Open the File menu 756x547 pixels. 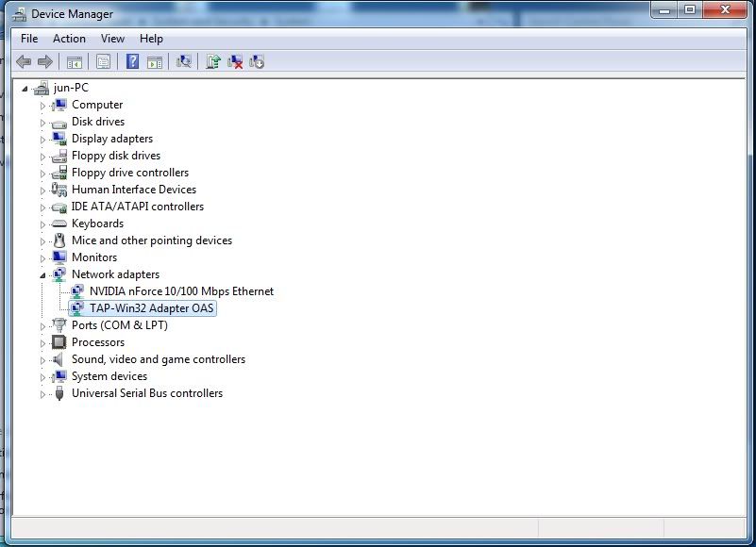point(29,39)
